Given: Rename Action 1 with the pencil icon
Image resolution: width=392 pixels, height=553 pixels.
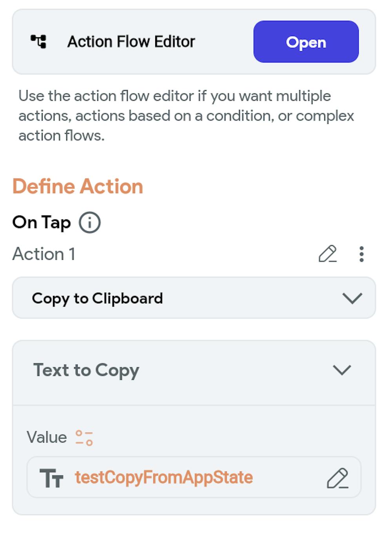Looking at the screenshot, I should [x=327, y=254].
